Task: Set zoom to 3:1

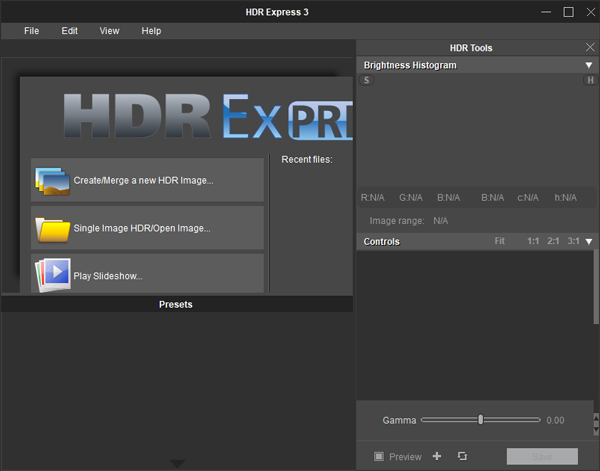Action: pyautogui.click(x=573, y=241)
